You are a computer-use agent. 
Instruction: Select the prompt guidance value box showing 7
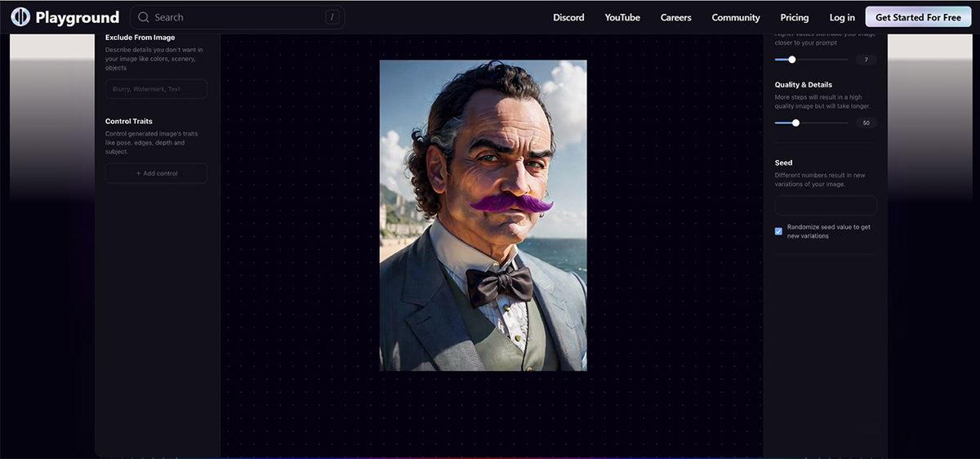pos(866,60)
